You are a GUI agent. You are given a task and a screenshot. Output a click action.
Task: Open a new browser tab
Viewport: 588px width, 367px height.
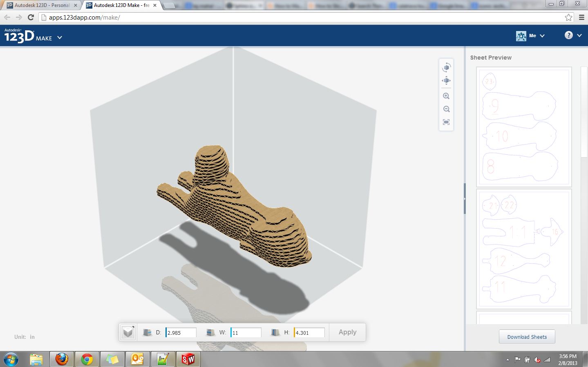tap(169, 5)
